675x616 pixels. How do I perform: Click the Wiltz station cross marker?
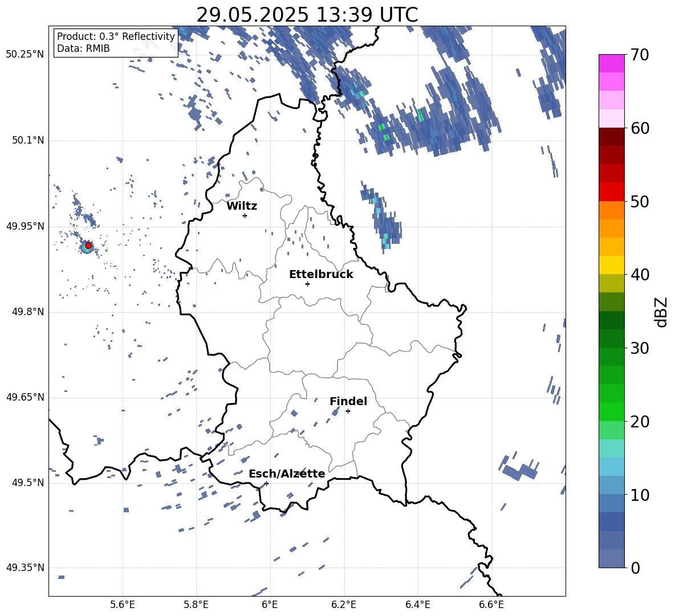pos(245,215)
